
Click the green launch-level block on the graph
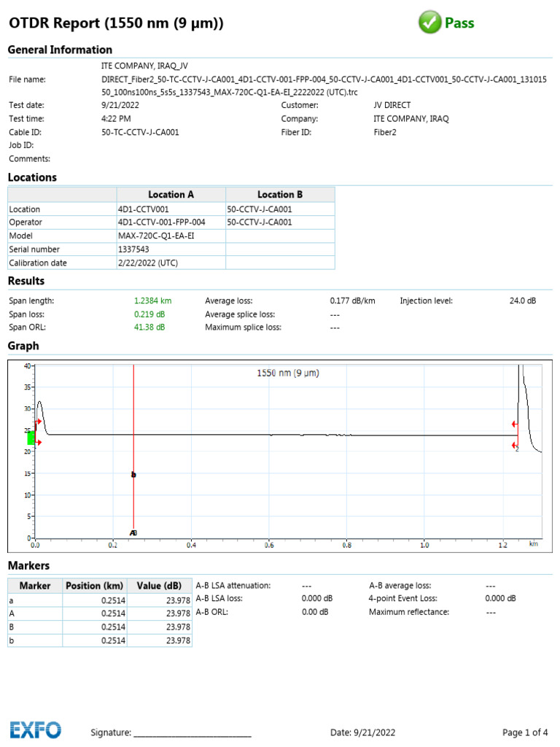coord(31,438)
